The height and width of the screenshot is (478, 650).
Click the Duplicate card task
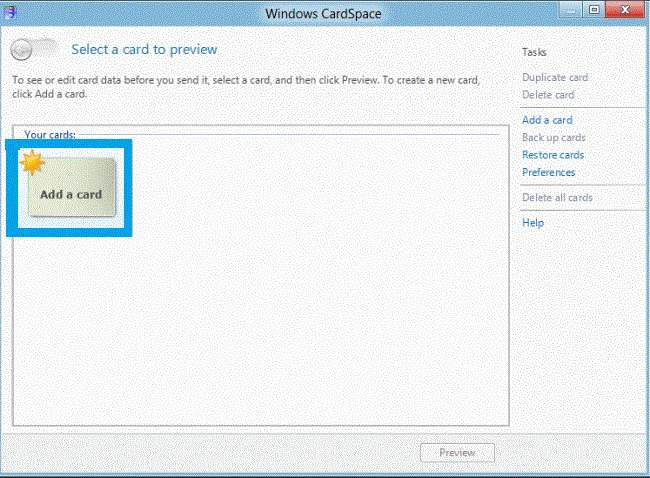[555, 78]
